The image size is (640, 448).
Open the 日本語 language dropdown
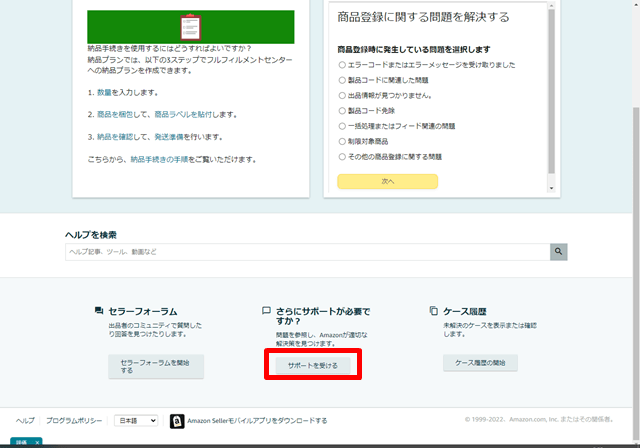[136, 421]
